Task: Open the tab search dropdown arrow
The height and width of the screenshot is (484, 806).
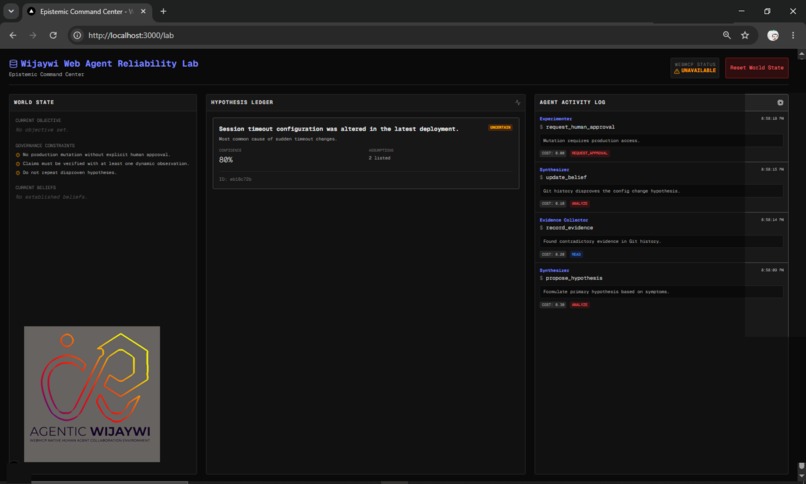Action: click(x=11, y=11)
